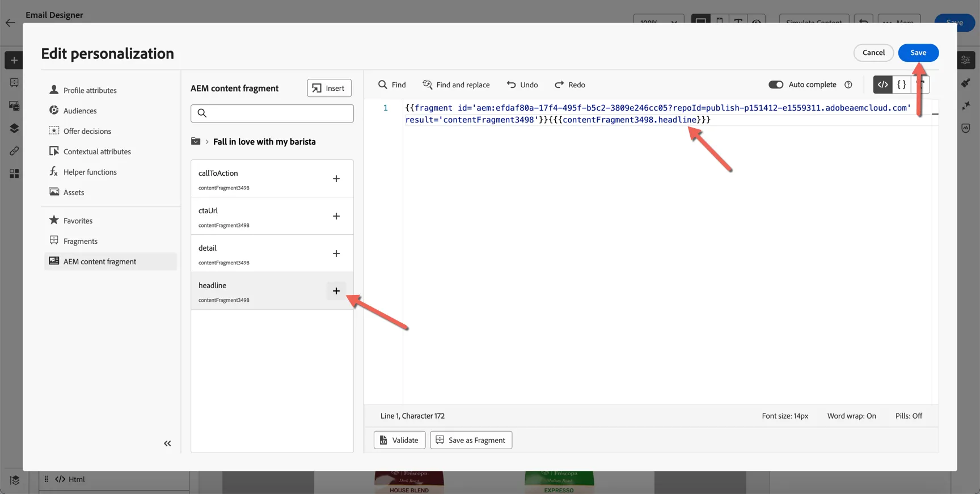Insert the ctaUrl field using its plus icon
The height and width of the screenshot is (494, 980).
coord(336,216)
